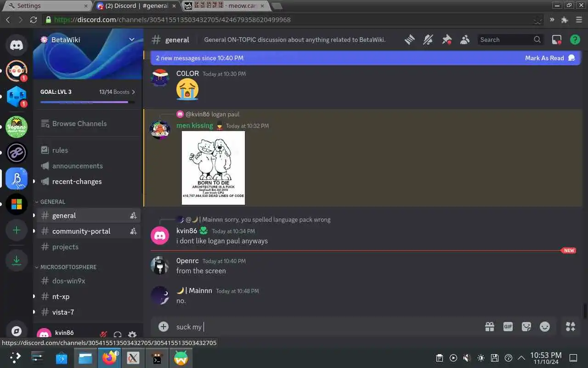
Task: Open the sticker picker
Action: coord(526,327)
